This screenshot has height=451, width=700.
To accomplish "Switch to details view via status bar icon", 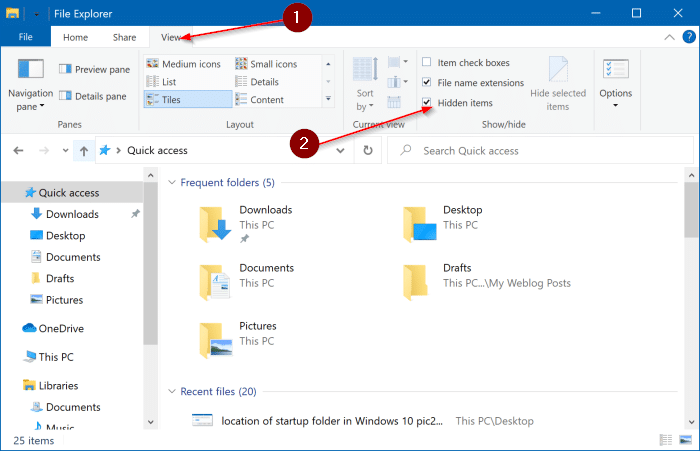I will pos(666,440).
